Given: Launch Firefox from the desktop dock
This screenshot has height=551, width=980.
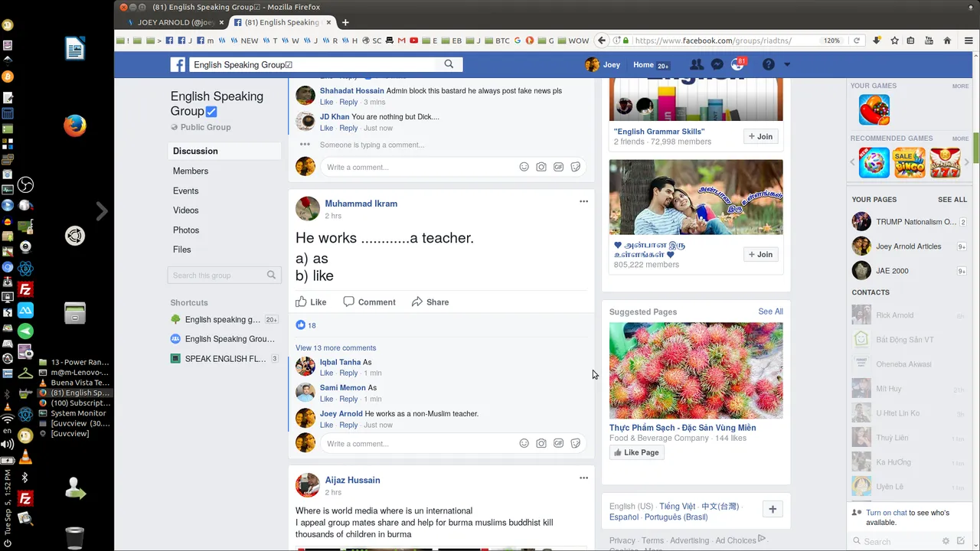Looking at the screenshot, I should [x=74, y=126].
